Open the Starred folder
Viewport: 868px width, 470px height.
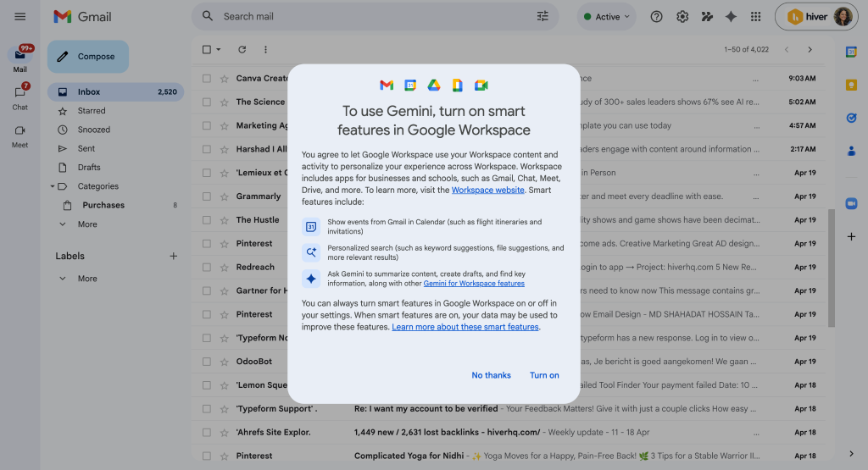(x=92, y=111)
